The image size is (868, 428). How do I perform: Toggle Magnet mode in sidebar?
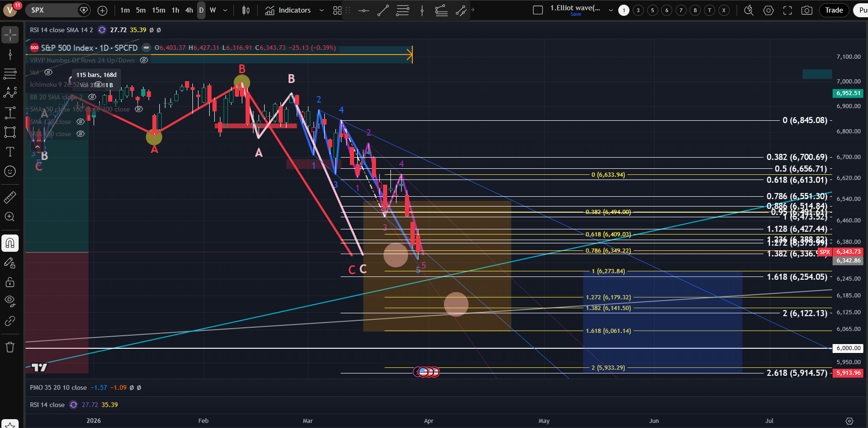10,243
